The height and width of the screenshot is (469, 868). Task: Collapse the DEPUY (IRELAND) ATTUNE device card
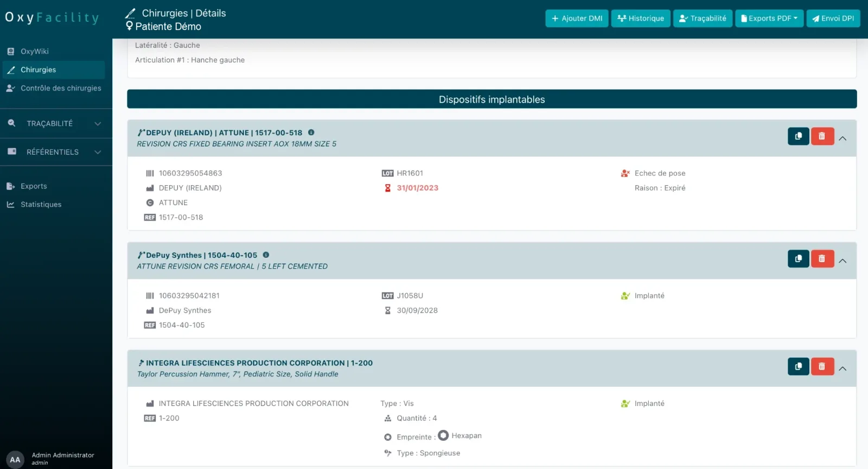(843, 138)
